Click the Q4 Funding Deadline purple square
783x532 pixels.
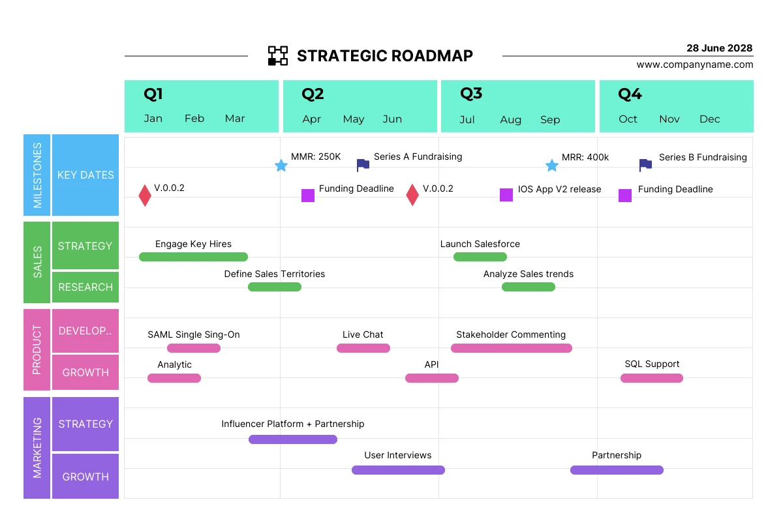pyautogui.click(x=625, y=196)
